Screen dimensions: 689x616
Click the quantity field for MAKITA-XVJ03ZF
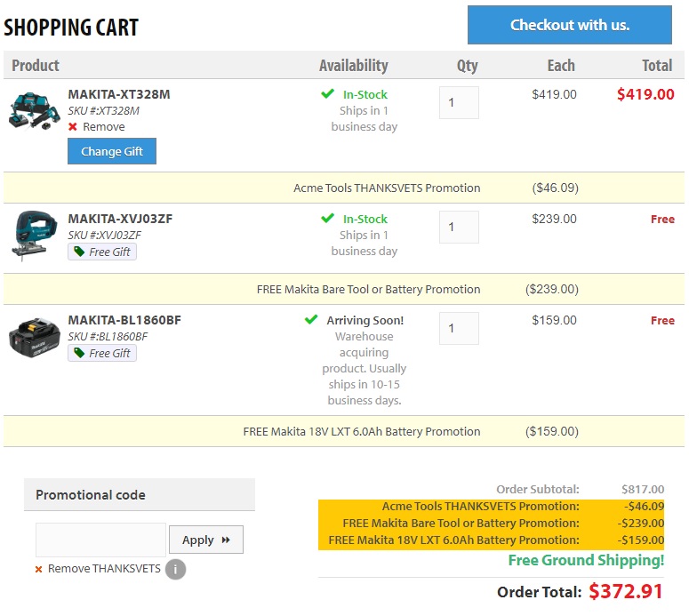point(459,228)
